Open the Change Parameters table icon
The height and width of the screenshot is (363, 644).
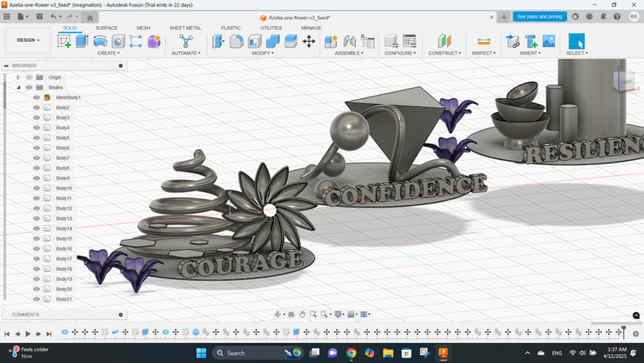tap(410, 41)
